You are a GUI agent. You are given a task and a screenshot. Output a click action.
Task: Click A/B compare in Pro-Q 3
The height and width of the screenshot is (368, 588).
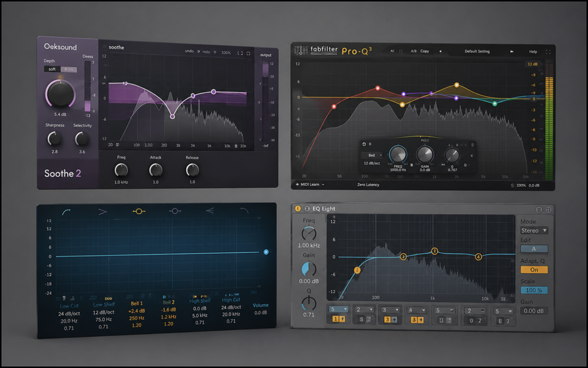tap(413, 51)
